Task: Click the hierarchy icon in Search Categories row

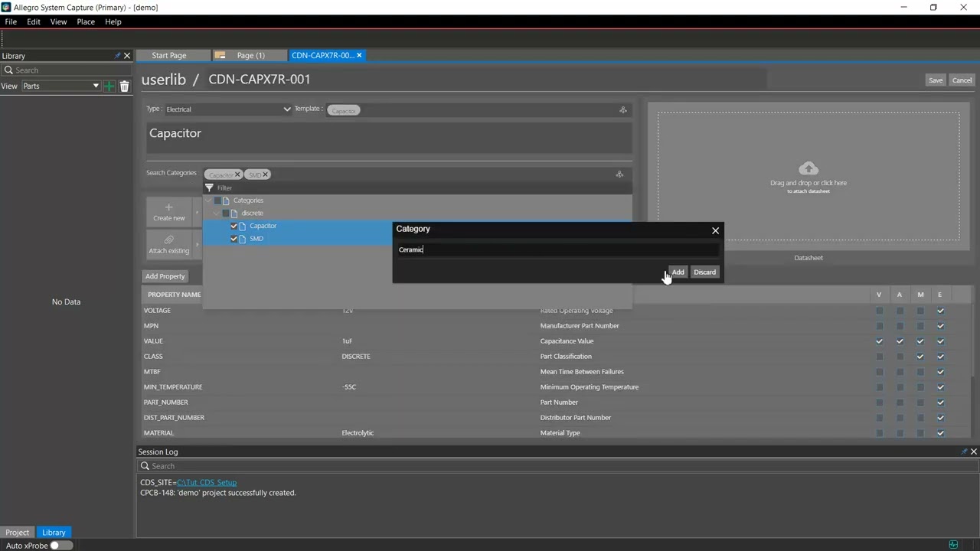Action: pos(619,174)
